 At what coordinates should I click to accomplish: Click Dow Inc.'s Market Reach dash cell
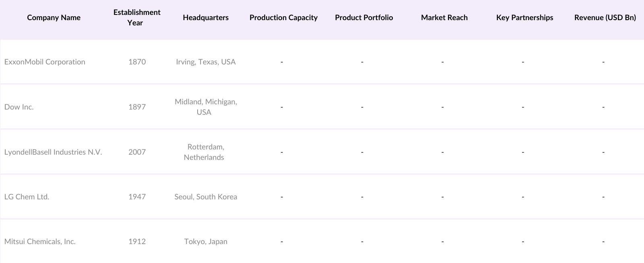[442, 107]
